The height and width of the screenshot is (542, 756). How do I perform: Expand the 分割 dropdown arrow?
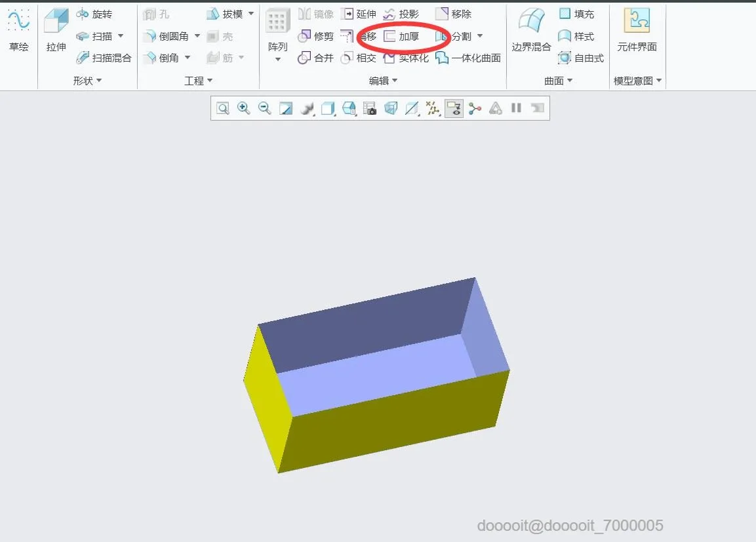coord(480,36)
